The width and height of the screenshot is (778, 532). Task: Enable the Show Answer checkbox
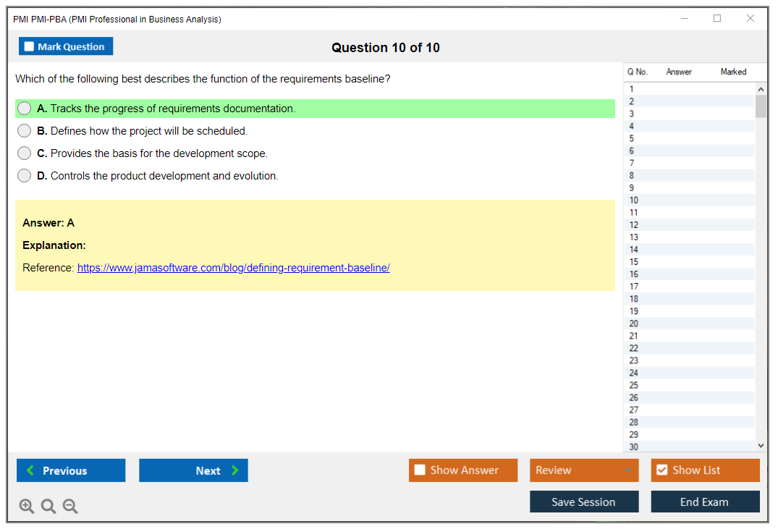(x=420, y=470)
